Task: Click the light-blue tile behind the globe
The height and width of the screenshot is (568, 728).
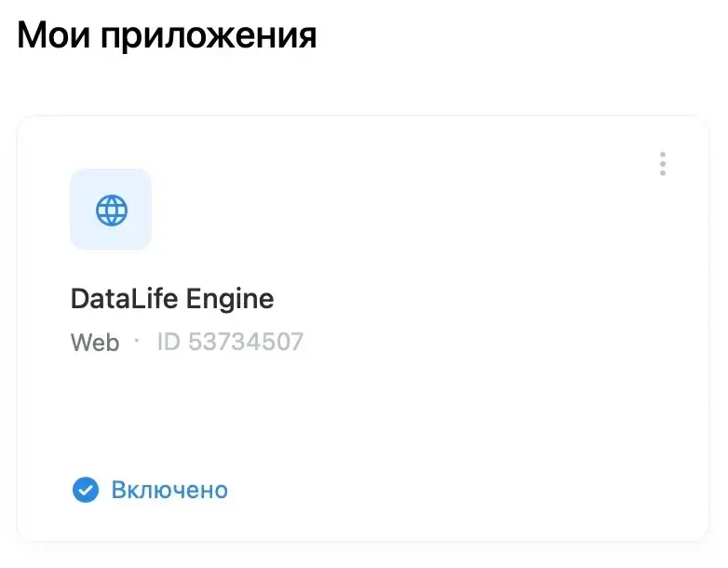Action: pyautogui.click(x=111, y=209)
